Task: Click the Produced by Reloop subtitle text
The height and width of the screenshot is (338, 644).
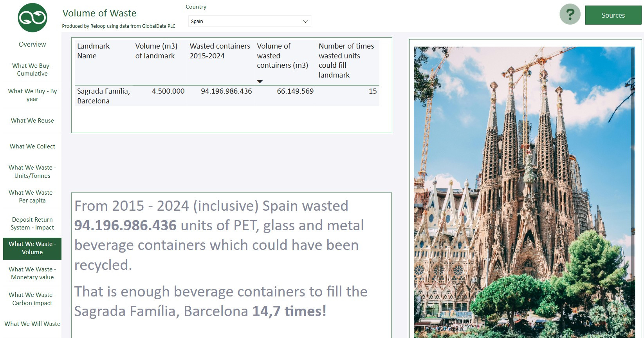Action: pyautogui.click(x=119, y=26)
